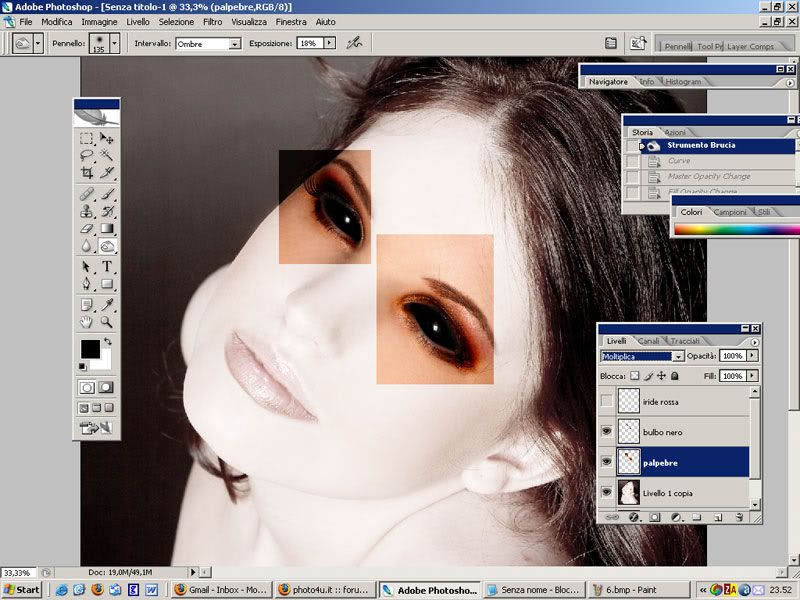
Task: Open the Multiplica blend mode dropdown
Action: tap(678, 356)
